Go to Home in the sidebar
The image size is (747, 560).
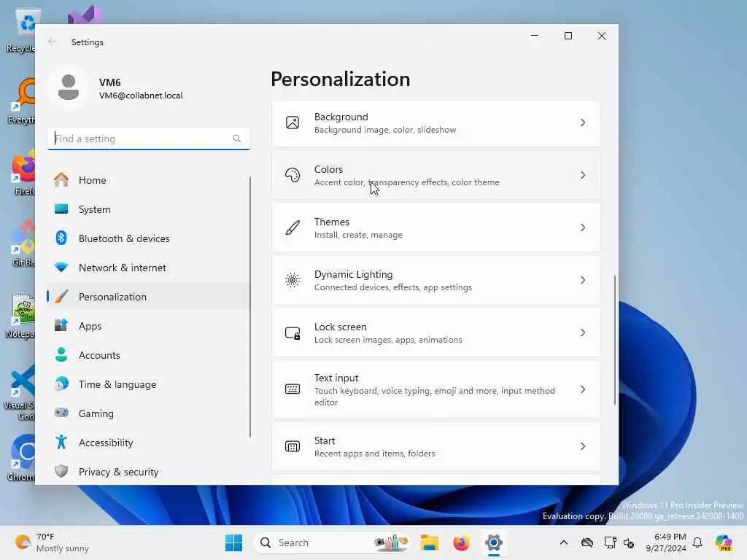pyautogui.click(x=148, y=180)
